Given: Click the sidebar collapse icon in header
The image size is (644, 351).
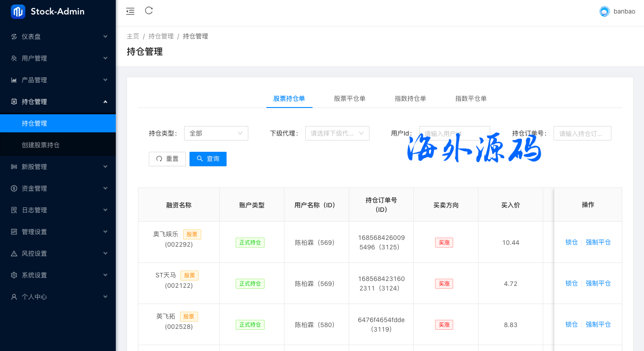Looking at the screenshot, I should click(x=130, y=11).
